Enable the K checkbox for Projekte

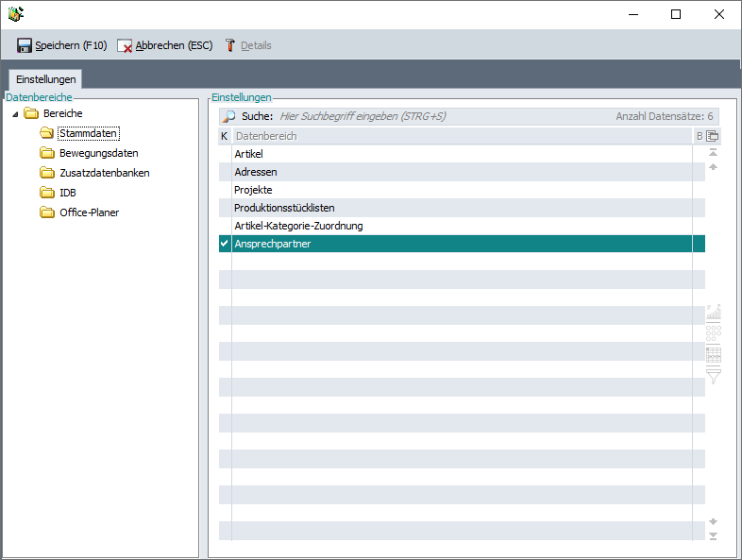pos(225,190)
